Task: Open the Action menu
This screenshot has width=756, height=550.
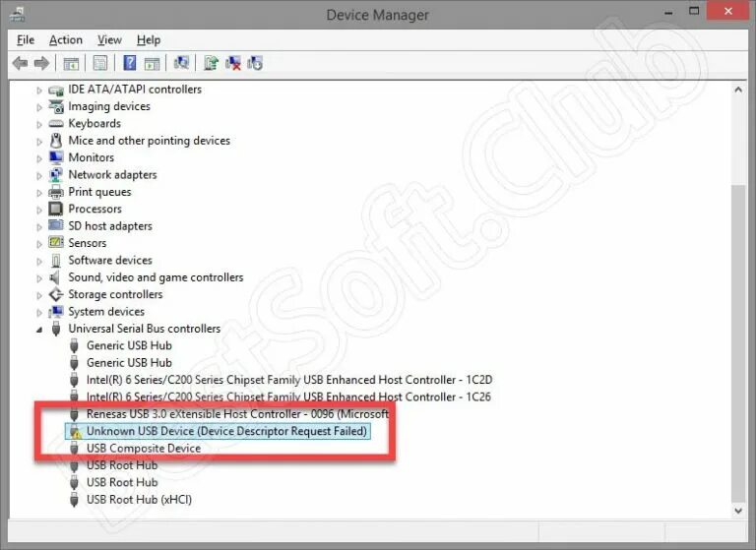Action: point(66,40)
